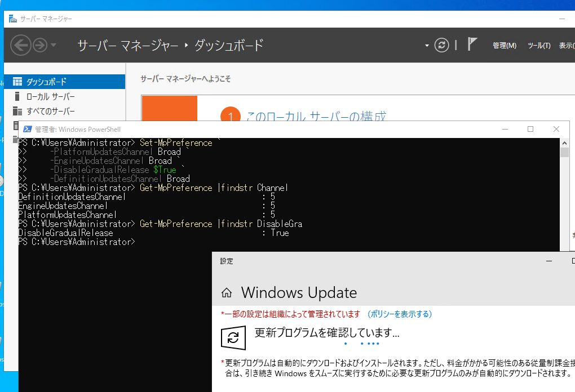Viewport: 575px width, 392px height.
Task: Open the dropdown arrow beside the refresh icon
Action: 427,45
